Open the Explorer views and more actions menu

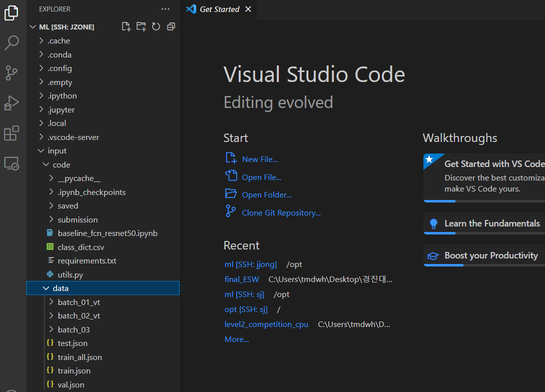pyautogui.click(x=166, y=9)
